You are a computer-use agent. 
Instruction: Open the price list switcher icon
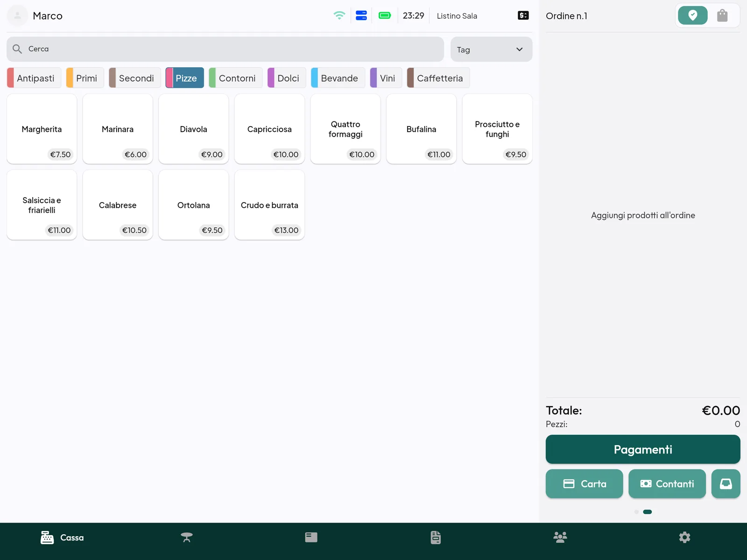[523, 15]
